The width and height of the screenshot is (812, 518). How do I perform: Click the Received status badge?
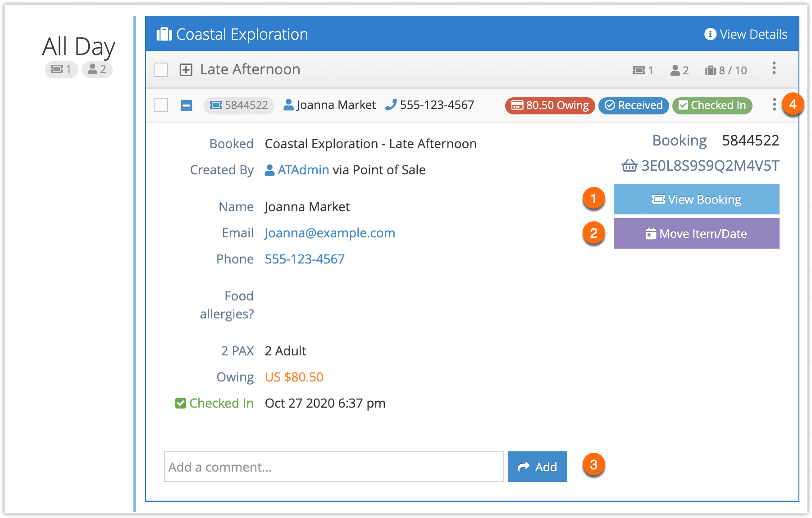click(x=633, y=105)
